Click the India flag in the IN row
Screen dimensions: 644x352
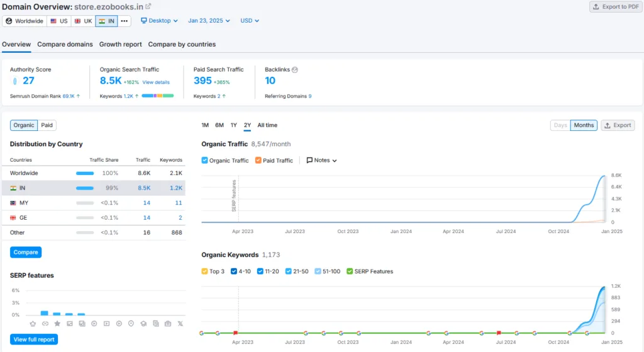[x=13, y=188]
